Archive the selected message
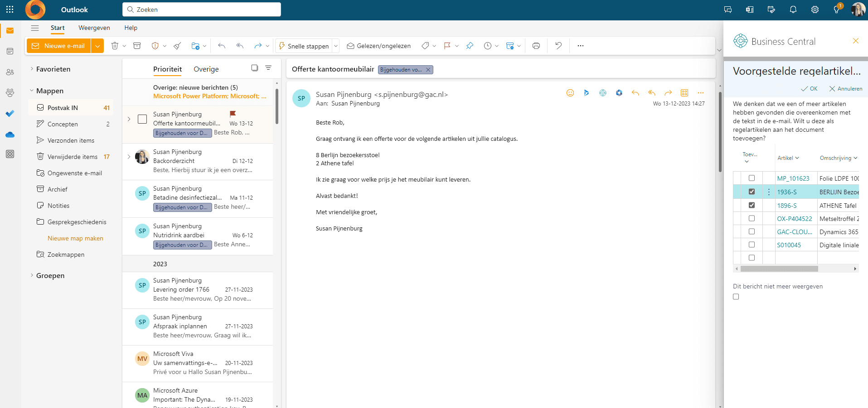This screenshot has width=868, height=408. (x=137, y=46)
